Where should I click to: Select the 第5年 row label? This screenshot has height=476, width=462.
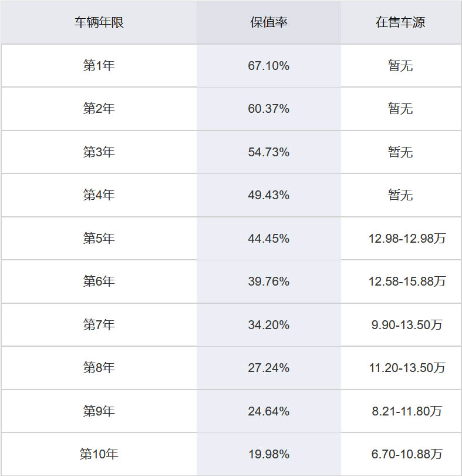pyautogui.click(x=99, y=239)
